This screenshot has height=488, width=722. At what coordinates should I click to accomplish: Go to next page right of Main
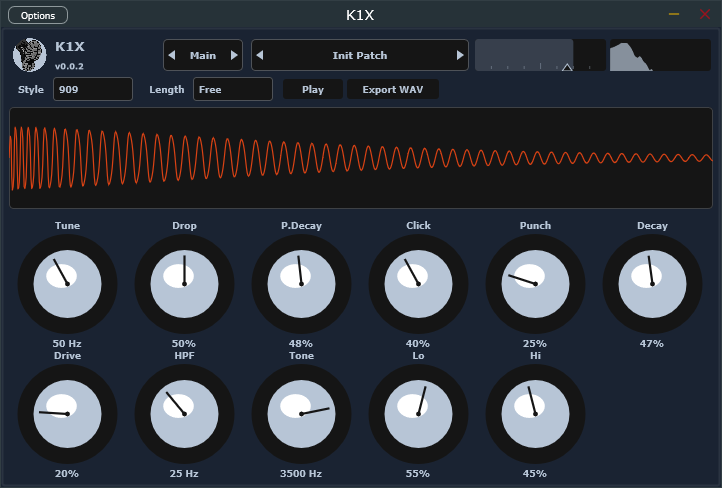tap(234, 55)
